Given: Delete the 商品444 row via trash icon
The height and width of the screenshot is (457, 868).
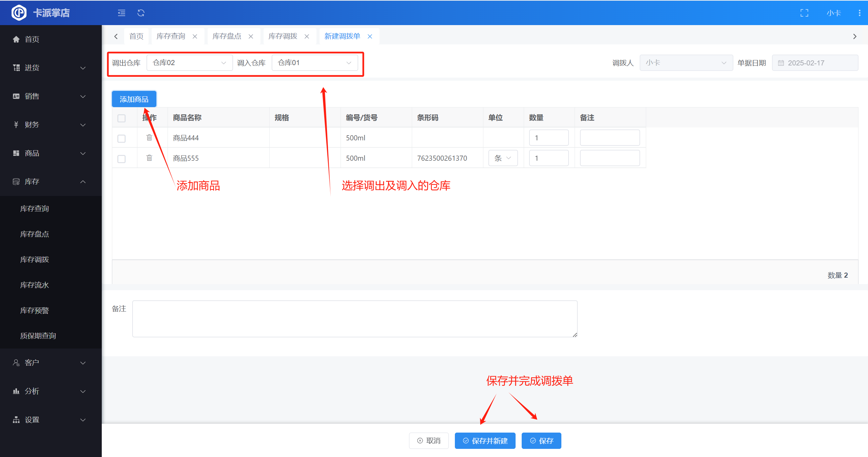Looking at the screenshot, I should point(149,138).
